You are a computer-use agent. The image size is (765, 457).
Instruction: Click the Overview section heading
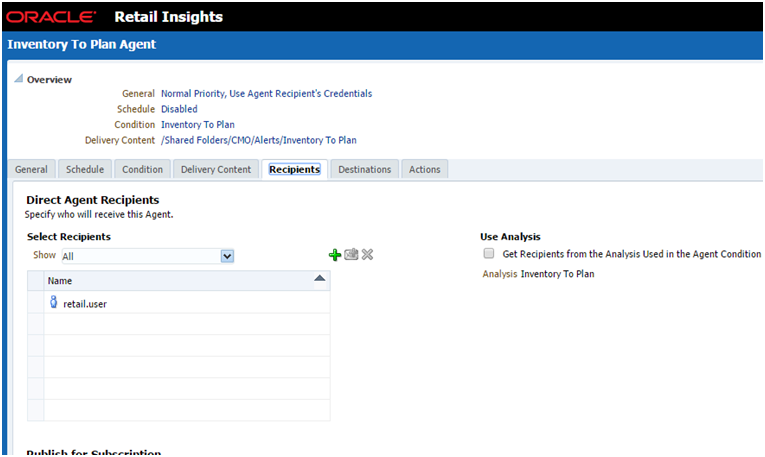click(x=49, y=80)
